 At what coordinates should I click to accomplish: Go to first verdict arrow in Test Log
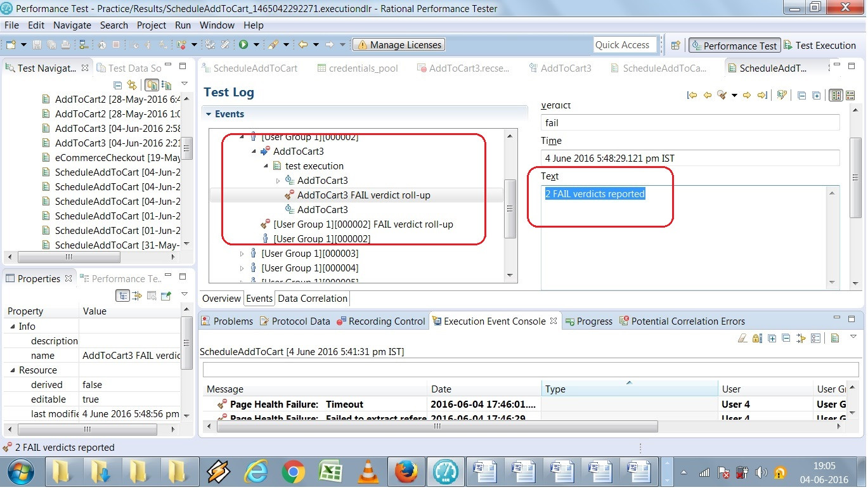pyautogui.click(x=692, y=95)
